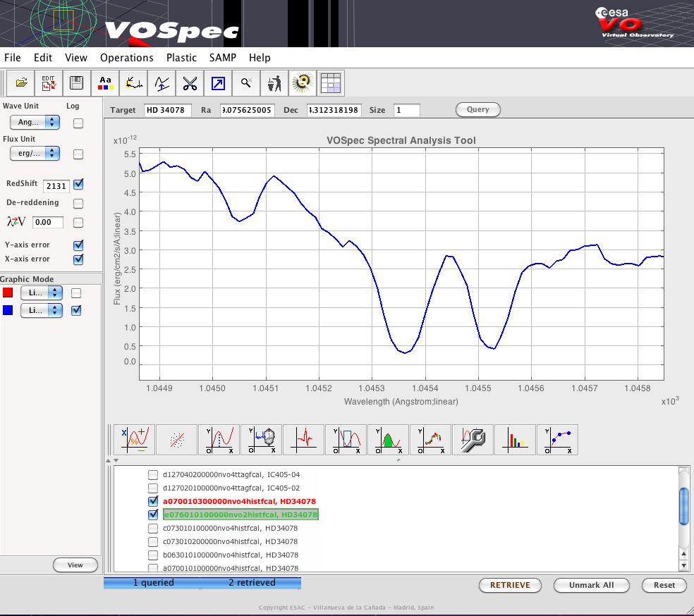Uncheck the Y-axis error checkbox
Viewport: 694px width, 616px height.
(78, 245)
